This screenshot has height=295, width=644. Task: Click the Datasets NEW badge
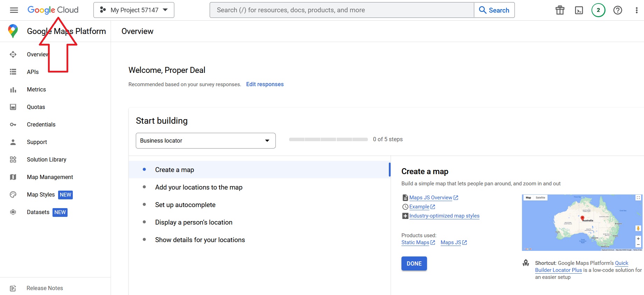[x=60, y=212]
